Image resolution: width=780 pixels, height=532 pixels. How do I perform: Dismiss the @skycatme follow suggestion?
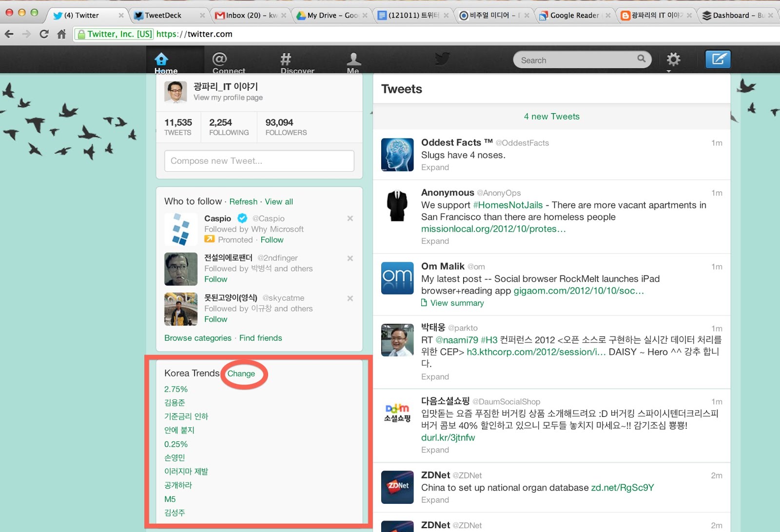pyautogui.click(x=350, y=298)
